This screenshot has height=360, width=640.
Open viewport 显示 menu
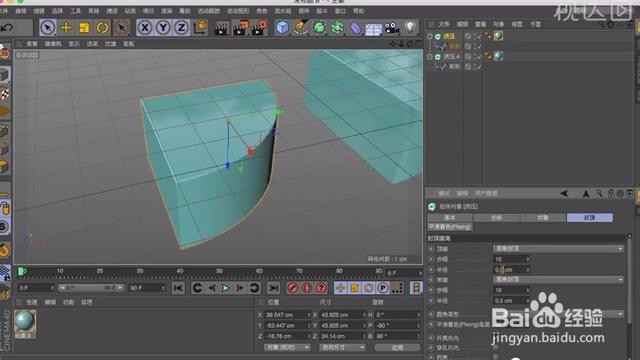[74, 44]
